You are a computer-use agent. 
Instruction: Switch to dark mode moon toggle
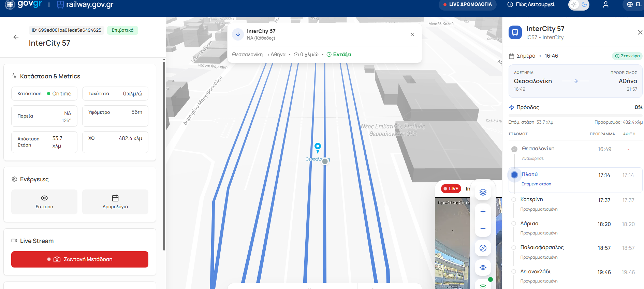pos(584,4)
